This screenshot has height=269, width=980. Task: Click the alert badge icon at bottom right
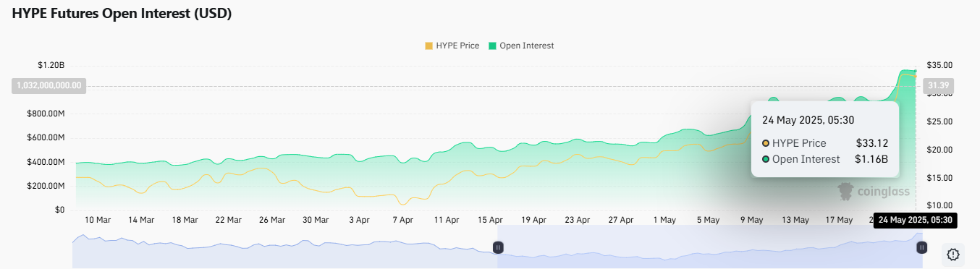(x=952, y=255)
